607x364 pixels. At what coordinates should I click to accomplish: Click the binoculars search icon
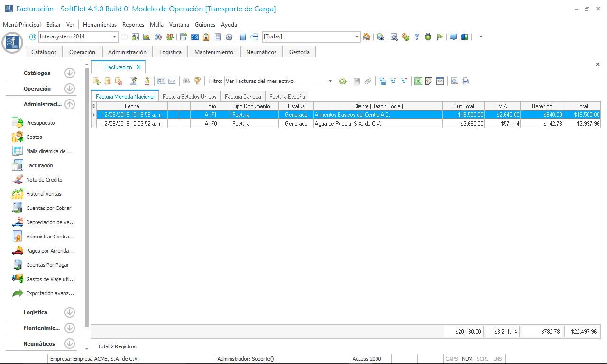point(186,81)
